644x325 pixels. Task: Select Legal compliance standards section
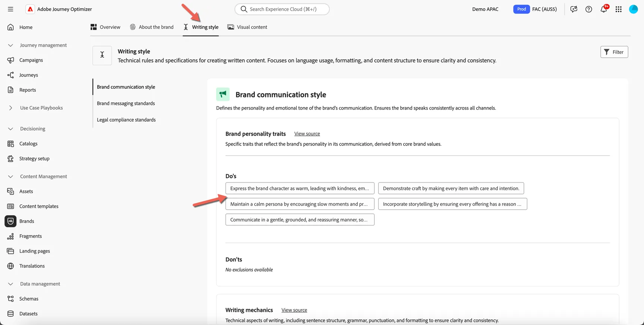point(126,120)
